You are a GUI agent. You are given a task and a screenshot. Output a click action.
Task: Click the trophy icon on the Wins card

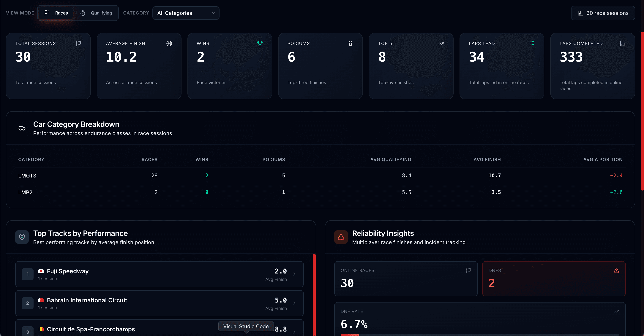[260, 43]
